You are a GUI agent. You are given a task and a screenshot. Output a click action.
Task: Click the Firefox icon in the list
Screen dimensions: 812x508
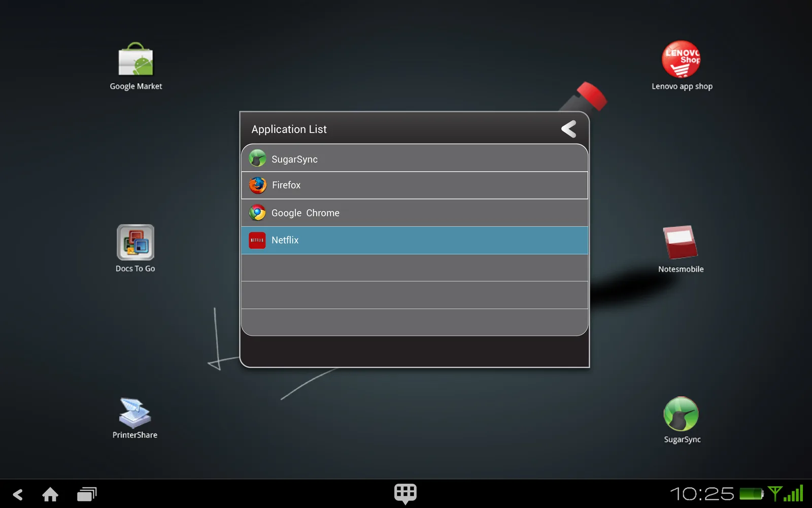258,185
